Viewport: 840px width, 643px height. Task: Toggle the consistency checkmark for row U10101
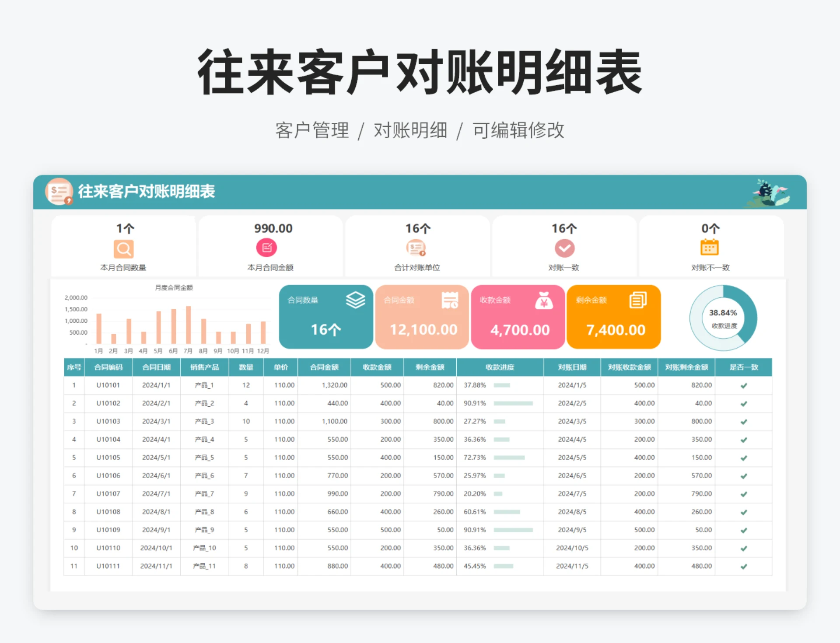tap(744, 385)
